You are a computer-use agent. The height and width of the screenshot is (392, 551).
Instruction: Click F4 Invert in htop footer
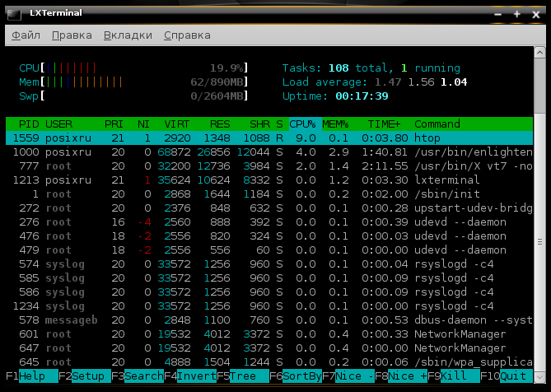(x=190, y=376)
